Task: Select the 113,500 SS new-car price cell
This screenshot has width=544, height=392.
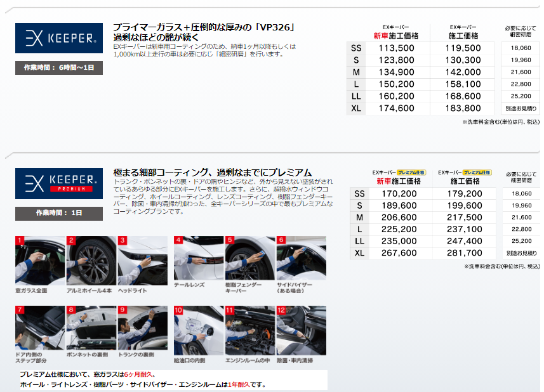Action: (396, 48)
